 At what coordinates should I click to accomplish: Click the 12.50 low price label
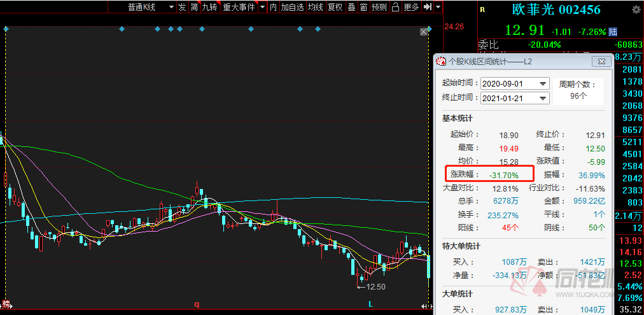click(x=376, y=286)
